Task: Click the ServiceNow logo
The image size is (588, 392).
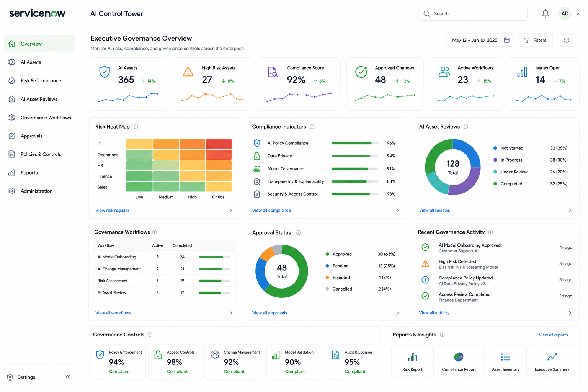Action: tap(38, 13)
